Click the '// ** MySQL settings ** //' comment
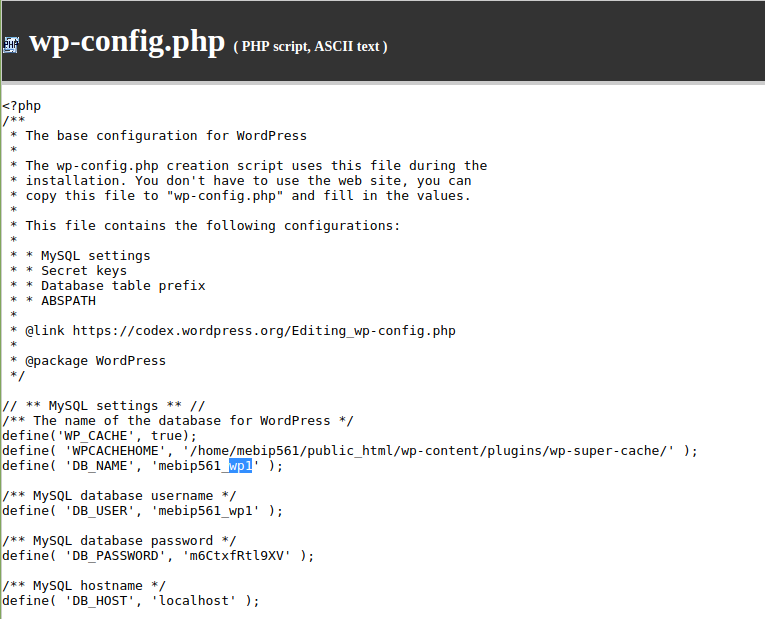 tap(103, 406)
